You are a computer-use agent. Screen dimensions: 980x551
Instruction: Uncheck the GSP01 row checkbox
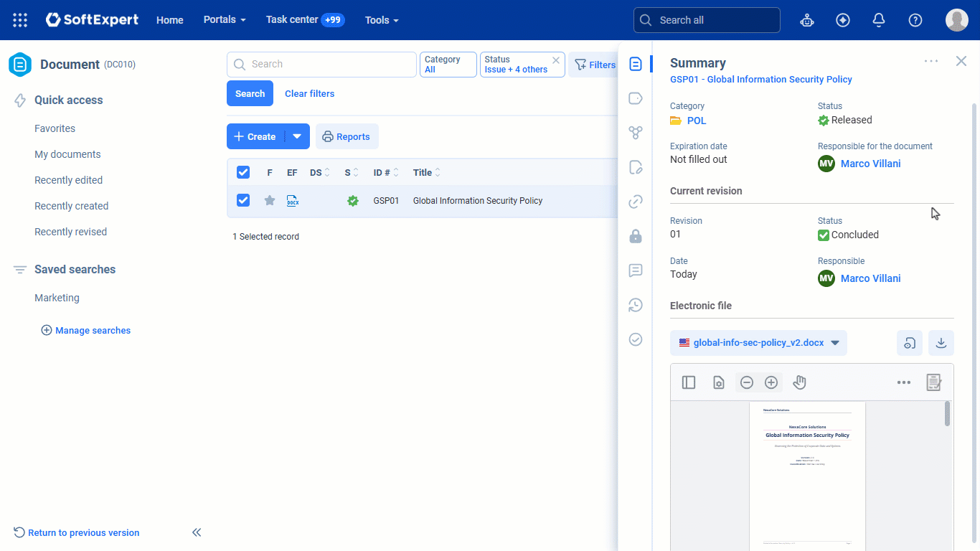pos(243,200)
